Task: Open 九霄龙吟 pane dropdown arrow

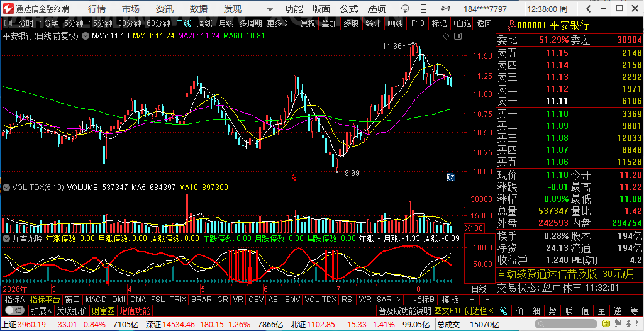Action: pos(6,238)
